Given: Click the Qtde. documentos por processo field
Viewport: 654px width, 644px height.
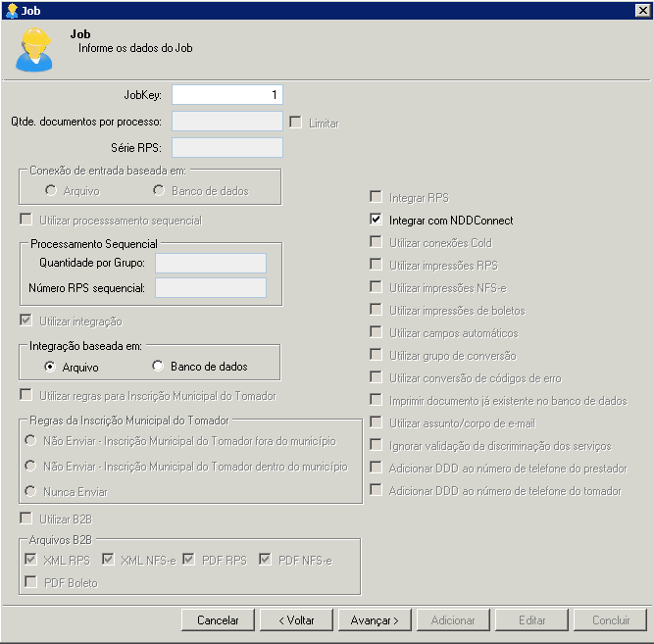Looking at the screenshot, I should [x=227, y=122].
